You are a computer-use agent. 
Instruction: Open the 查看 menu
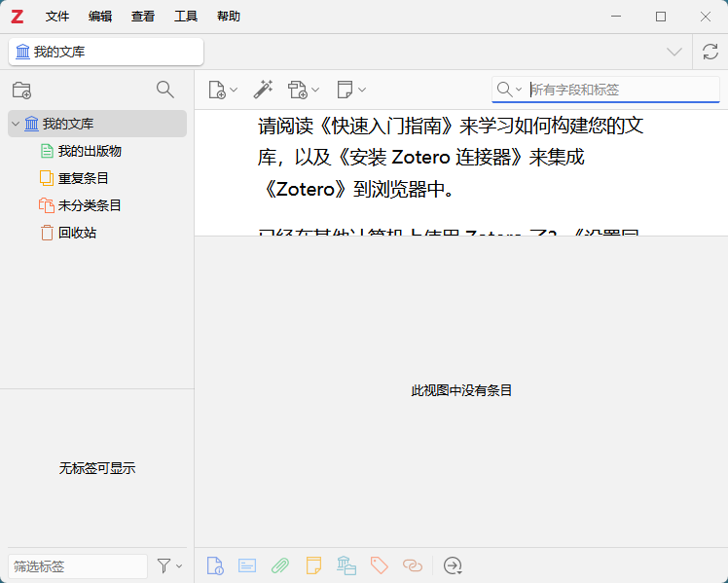point(143,17)
